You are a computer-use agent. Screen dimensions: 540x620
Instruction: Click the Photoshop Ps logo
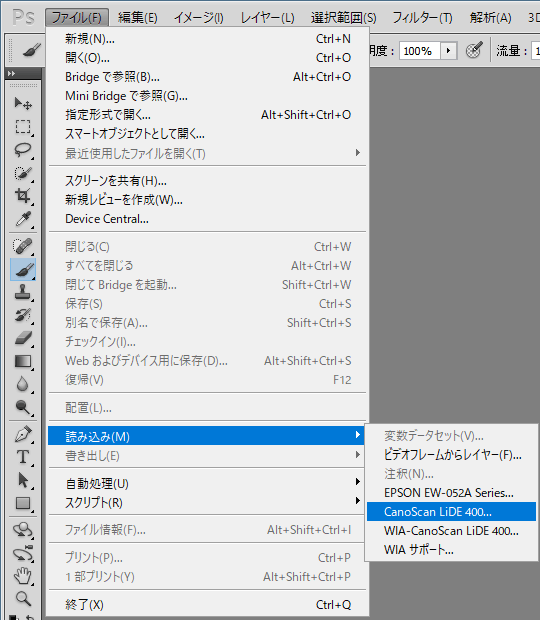(24, 17)
